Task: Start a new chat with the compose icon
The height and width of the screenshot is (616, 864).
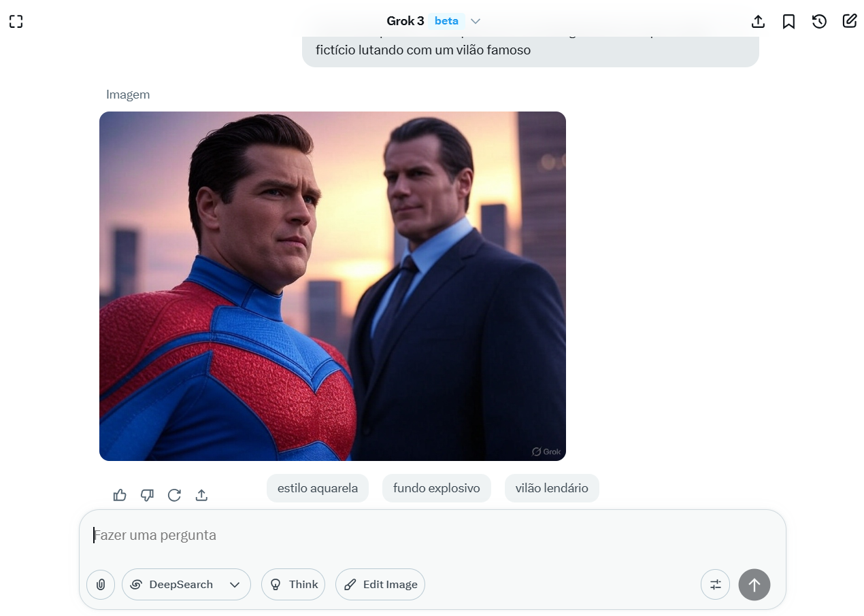Action: pos(850,21)
